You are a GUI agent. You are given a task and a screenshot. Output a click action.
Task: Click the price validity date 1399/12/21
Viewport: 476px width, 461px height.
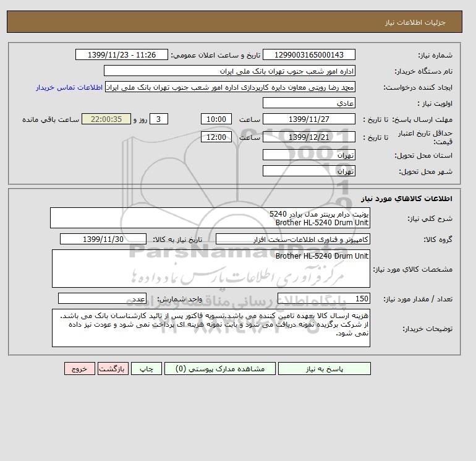308,137
